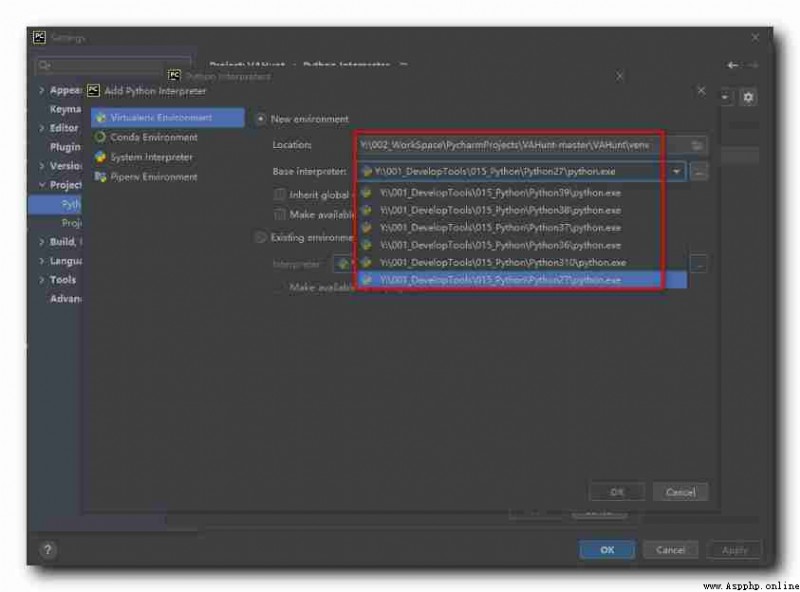The image size is (800, 592).
Task: Click the Virtualenv Environment python icon
Action: 101,117
